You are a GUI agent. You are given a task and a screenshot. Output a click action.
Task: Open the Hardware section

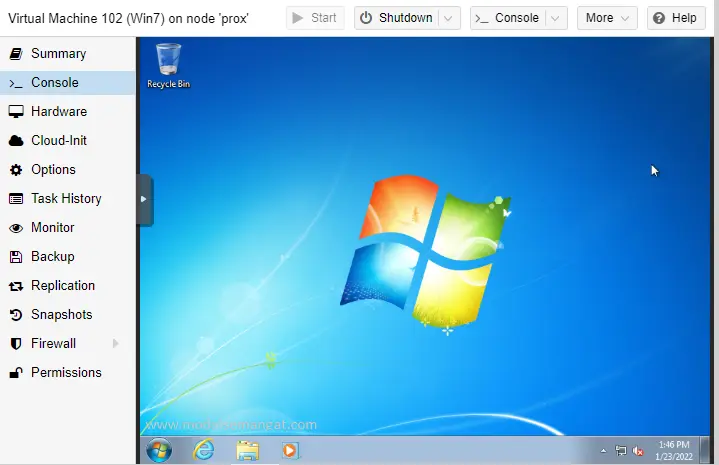pyautogui.click(x=67, y=111)
